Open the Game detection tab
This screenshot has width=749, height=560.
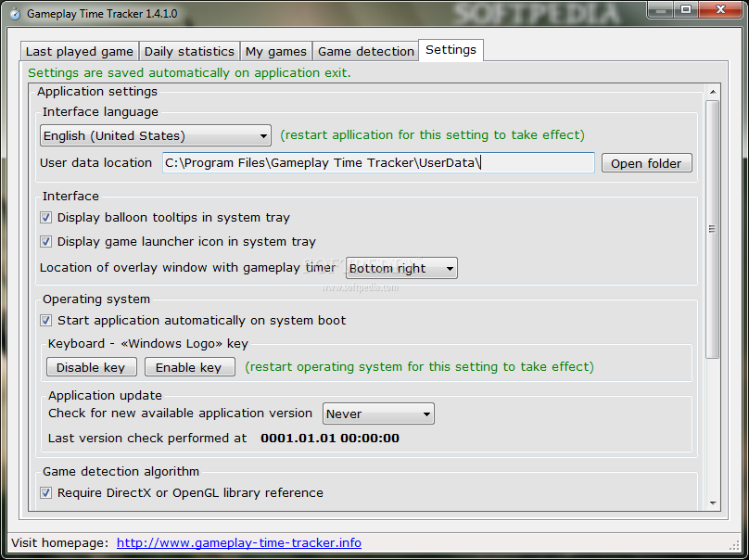(x=366, y=51)
